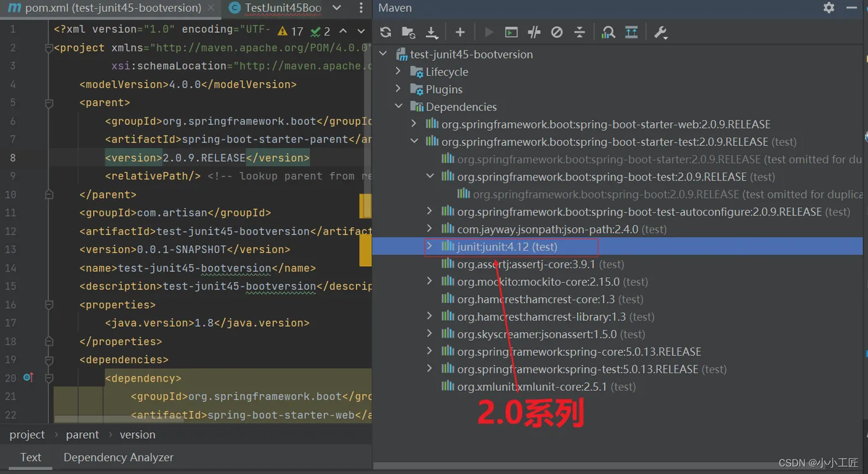Click the Plugins folder icon
This screenshot has height=474, width=868.
(417, 89)
